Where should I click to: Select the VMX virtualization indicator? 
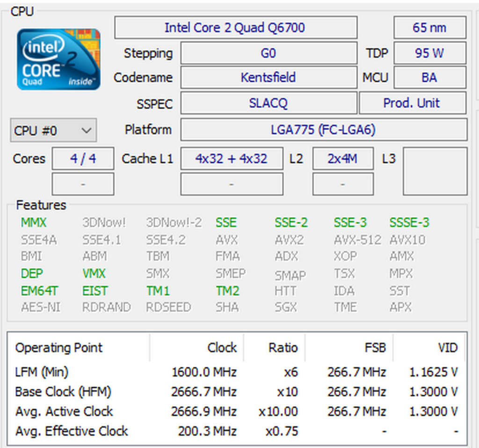click(x=94, y=274)
